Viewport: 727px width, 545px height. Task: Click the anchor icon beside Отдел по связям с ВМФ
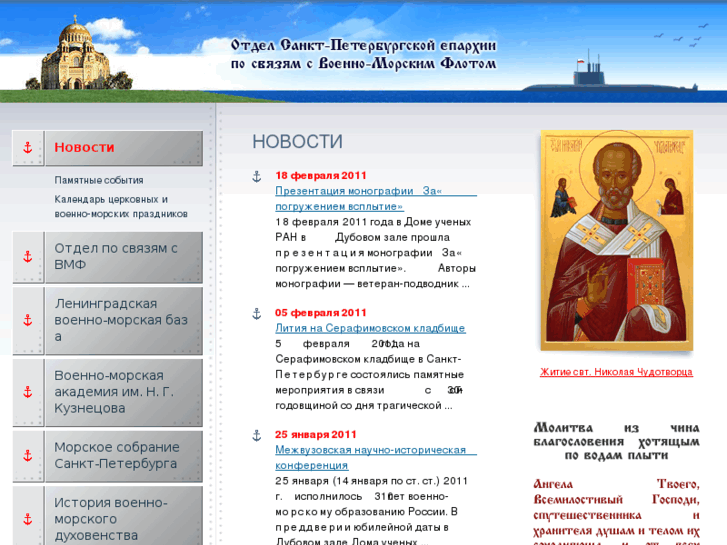(28, 257)
